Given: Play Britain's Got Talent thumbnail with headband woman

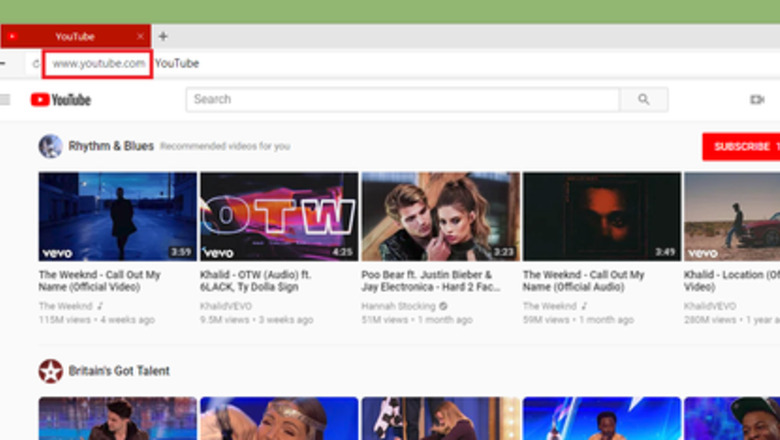Looking at the screenshot, I should point(279,419).
